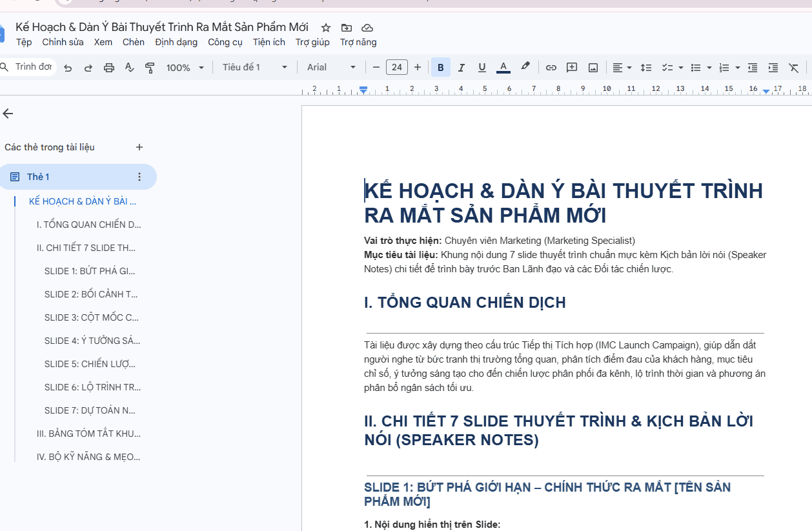This screenshot has height=531, width=812.
Task: Toggle Underline formatting
Action: pyautogui.click(x=482, y=68)
